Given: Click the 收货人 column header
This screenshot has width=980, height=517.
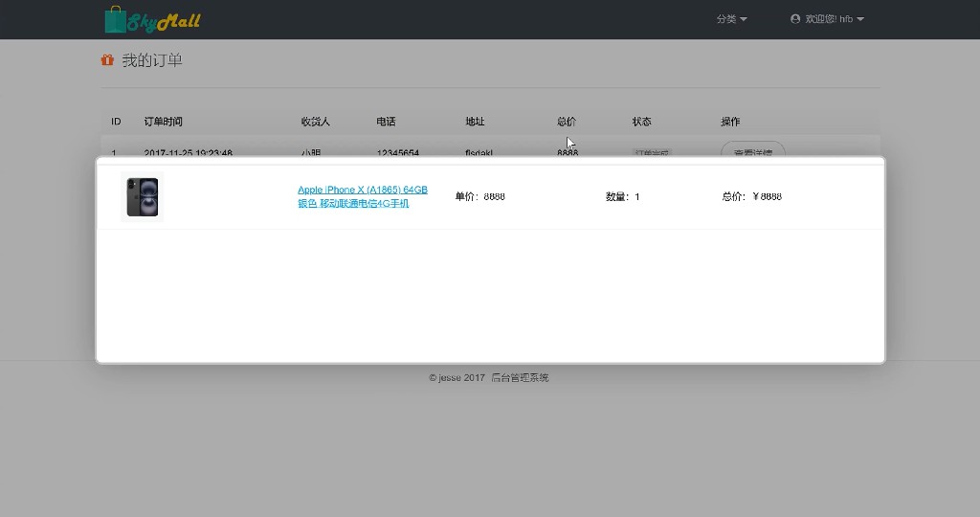Looking at the screenshot, I should click(x=315, y=122).
